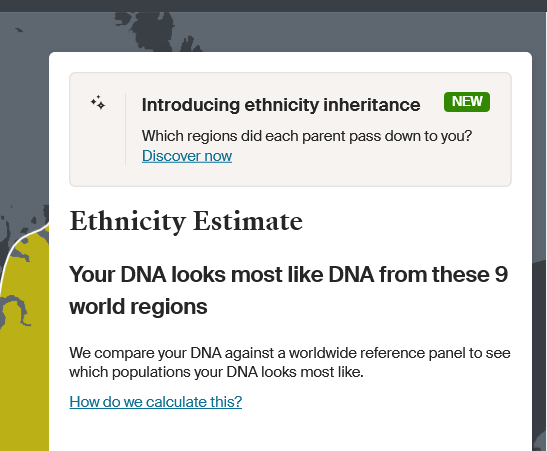Click the Ethnicity Estimate title

[186, 221]
